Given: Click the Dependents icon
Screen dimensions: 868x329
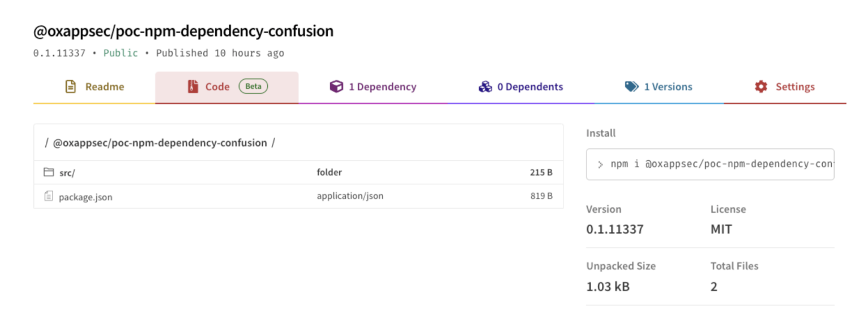Looking at the screenshot, I should coord(485,86).
